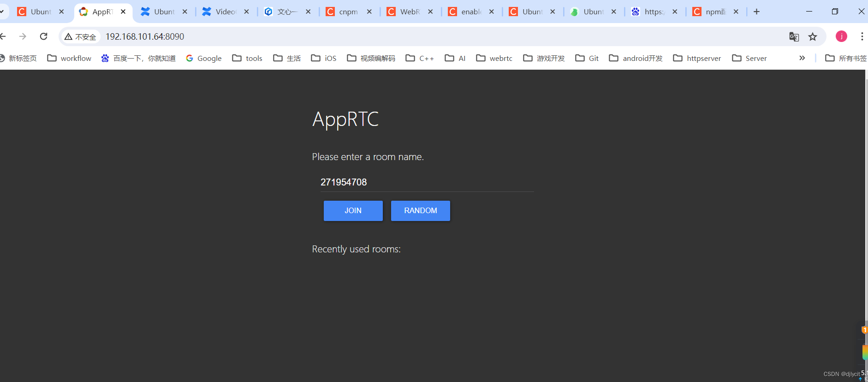Click the address bar URL
The width and height of the screenshot is (868, 382).
pos(145,36)
